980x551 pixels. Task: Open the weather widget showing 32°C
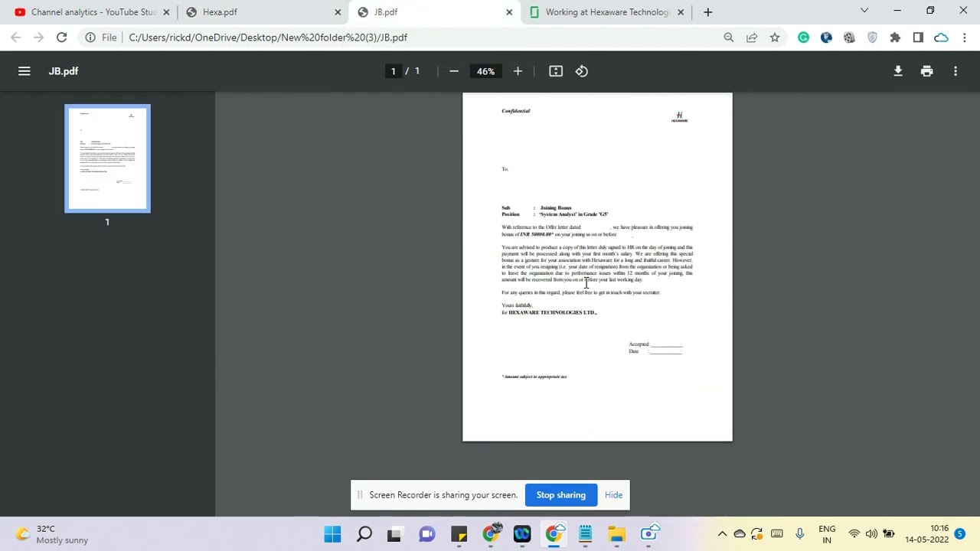tap(52, 534)
